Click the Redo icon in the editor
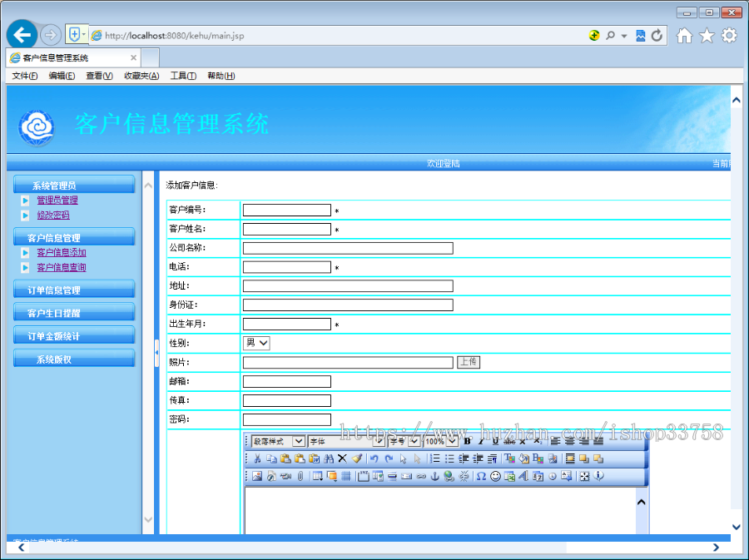Image resolution: width=749 pixels, height=560 pixels. pyautogui.click(x=388, y=458)
